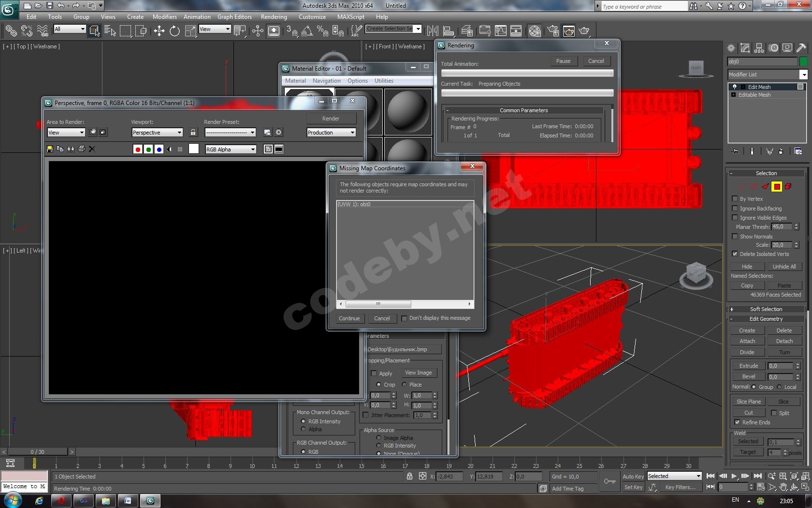
Task: Activate the Select Object tool
Action: 94,31
